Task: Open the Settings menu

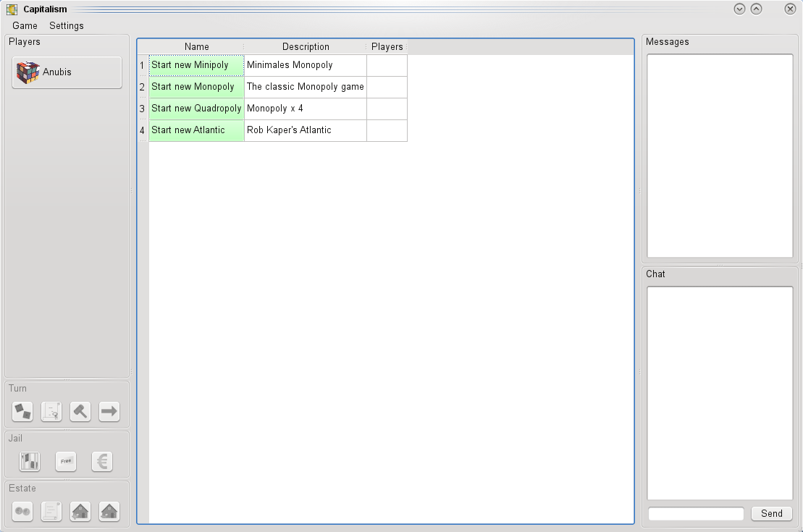Action: pos(67,25)
